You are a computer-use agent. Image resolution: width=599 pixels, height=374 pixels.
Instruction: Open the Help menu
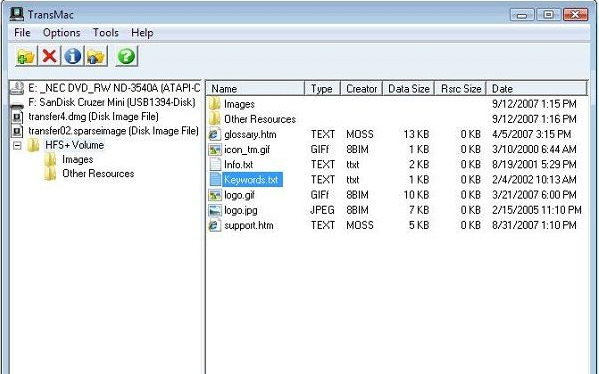point(142,33)
